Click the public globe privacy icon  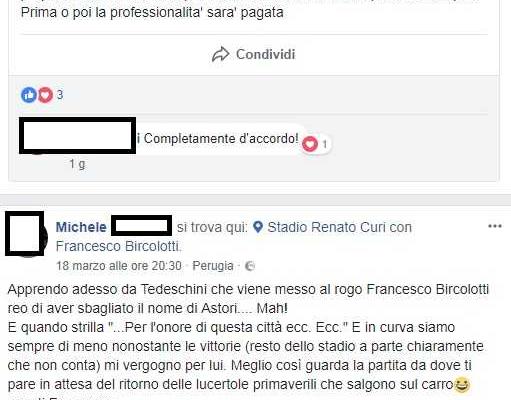[250, 266]
